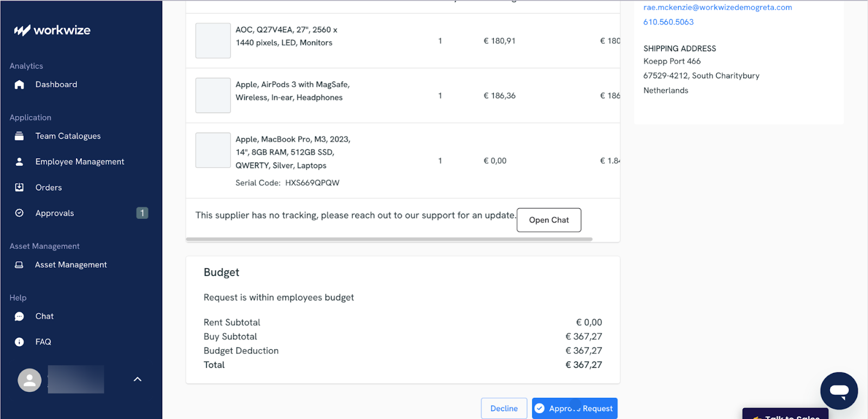This screenshot has width=868, height=419.
Task: Approve the request
Action: (575, 408)
